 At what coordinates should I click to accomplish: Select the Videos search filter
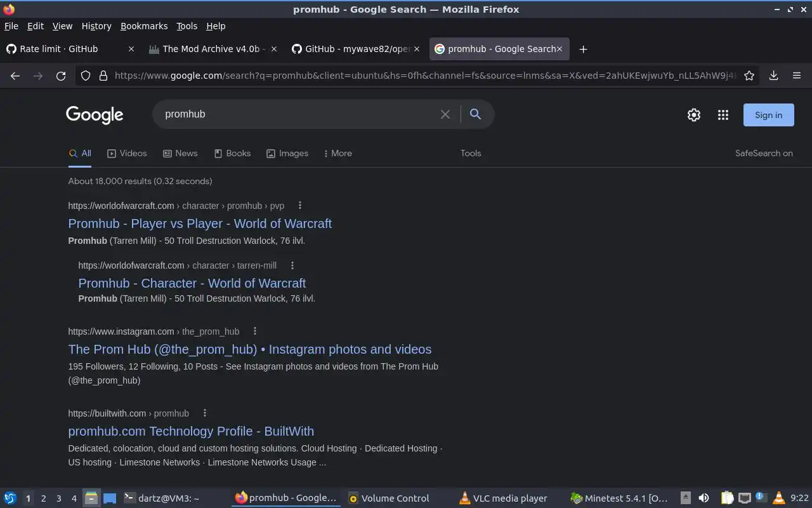127,154
